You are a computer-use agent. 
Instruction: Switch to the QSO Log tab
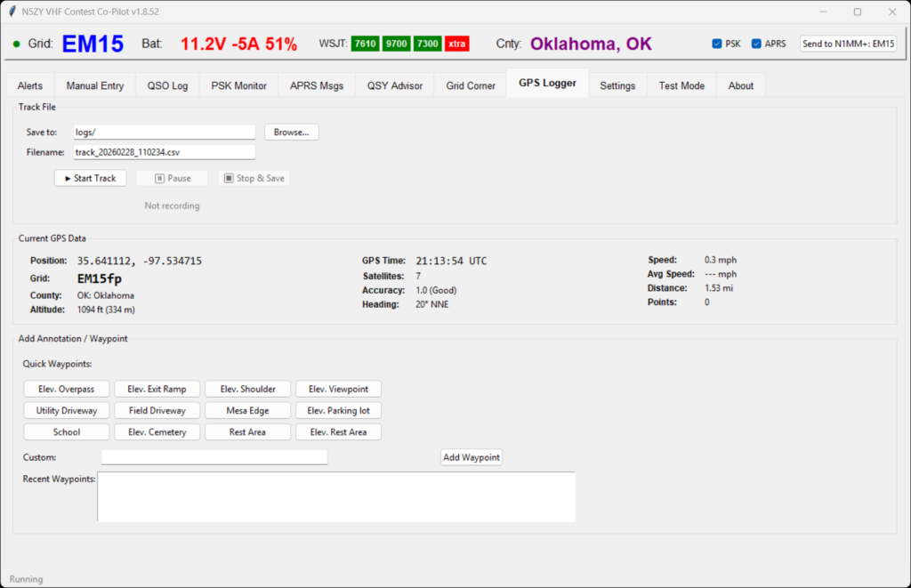(x=167, y=85)
